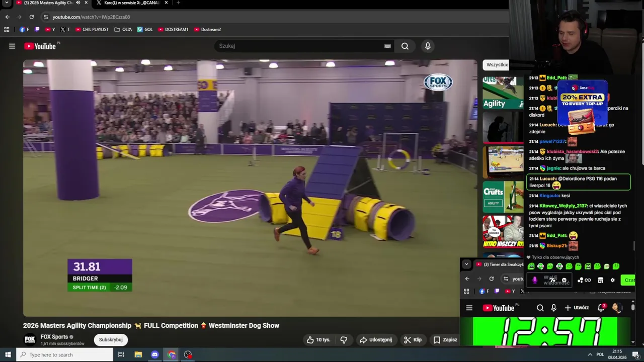Screen dimensions: 644x362
Task: Open chat settings gear
Action: click(612, 280)
